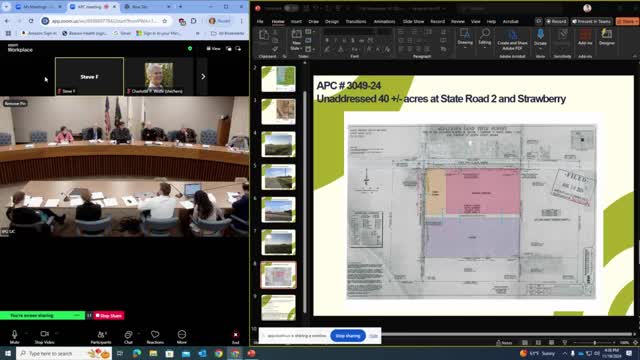Open the Zoom More options
Viewport: 640px width, 360px height.
coord(182,337)
